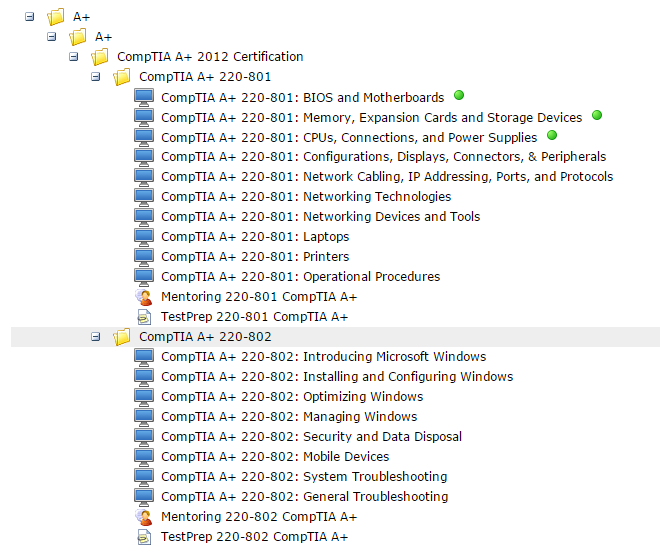Click the mentor person icon for Mentoring 220-801
This screenshot has height=552, width=660.
click(144, 297)
